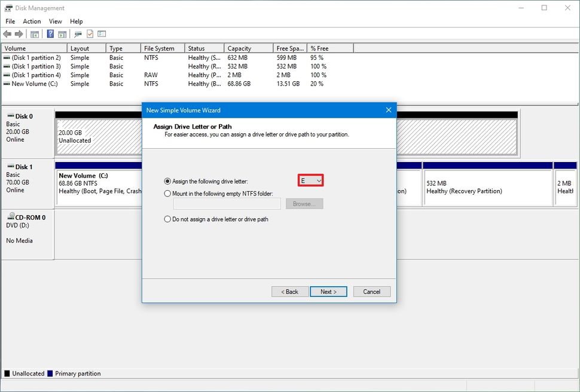The height and width of the screenshot is (392, 580).
Task: Select 'Mount in the following empty NTFS folder'
Action: point(168,193)
